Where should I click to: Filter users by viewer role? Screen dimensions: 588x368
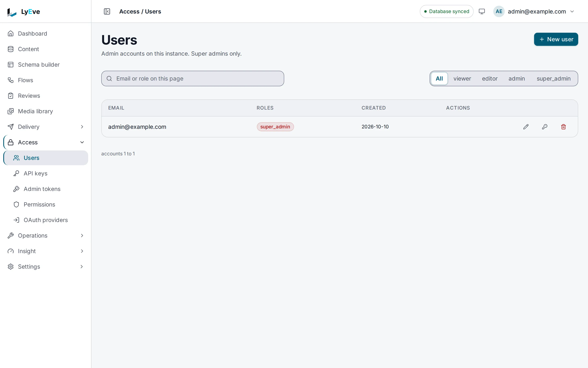pyautogui.click(x=462, y=79)
